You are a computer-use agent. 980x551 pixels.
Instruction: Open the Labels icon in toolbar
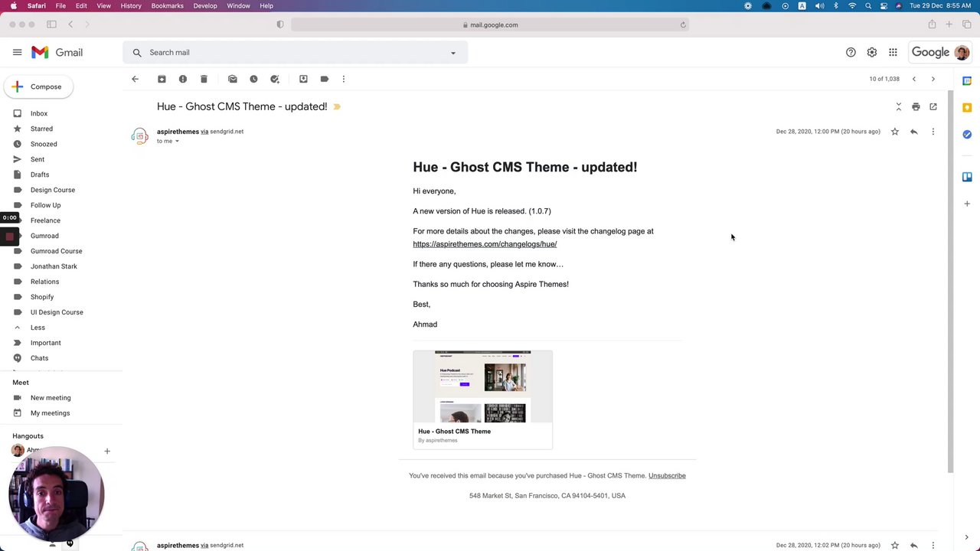[325, 79]
